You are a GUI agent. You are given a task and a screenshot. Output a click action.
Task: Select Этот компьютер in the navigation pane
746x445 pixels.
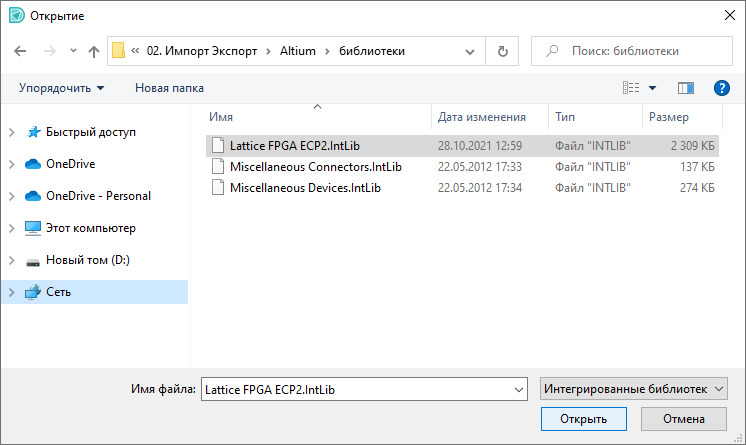coord(90,228)
